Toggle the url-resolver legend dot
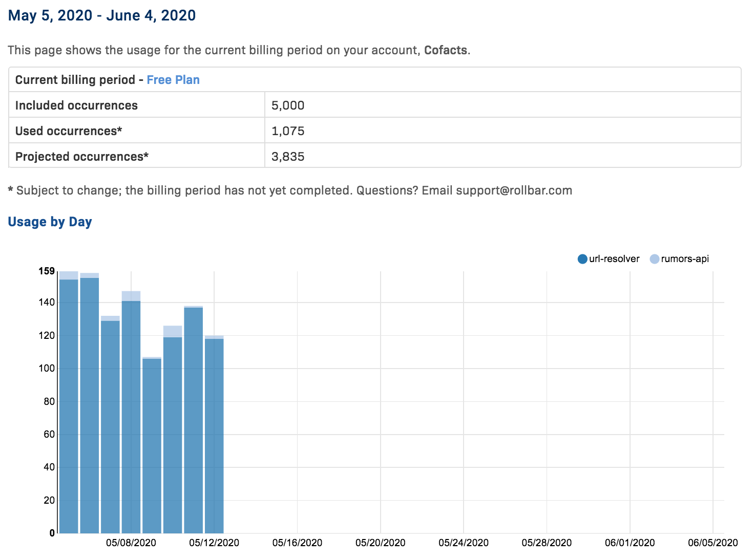Image resolution: width=754 pixels, height=560 pixels. coord(582,259)
